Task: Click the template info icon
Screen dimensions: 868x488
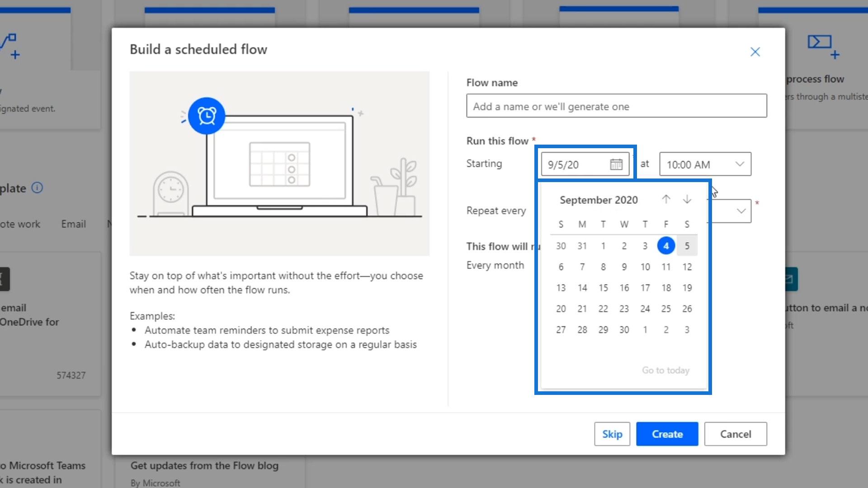Action: (37, 188)
